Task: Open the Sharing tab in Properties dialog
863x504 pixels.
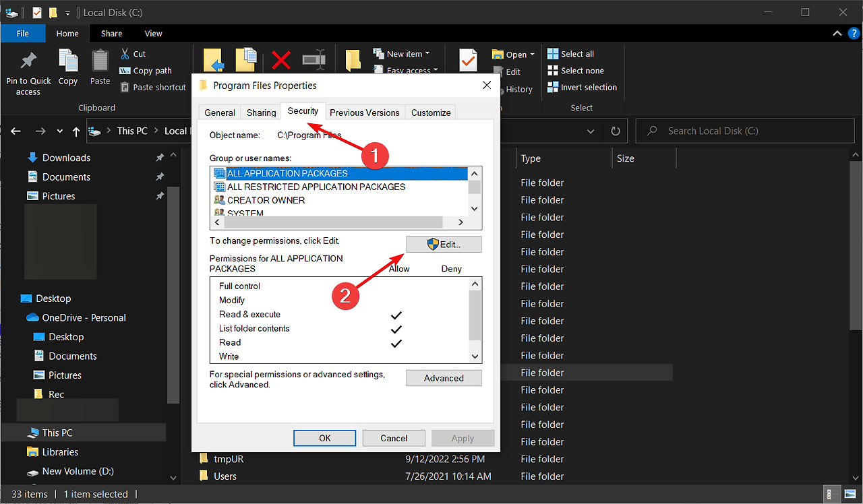Action: pos(261,113)
